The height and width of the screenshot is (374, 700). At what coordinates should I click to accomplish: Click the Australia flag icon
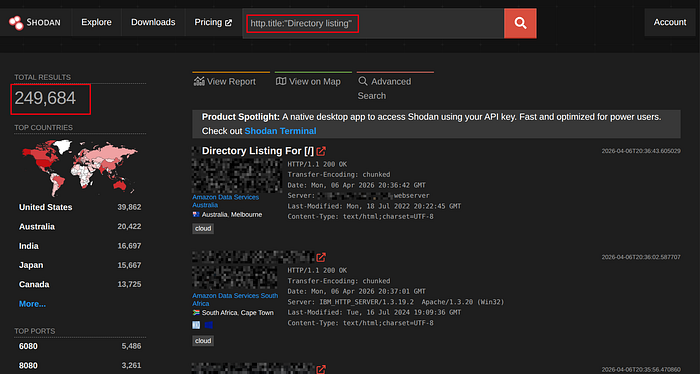(x=196, y=215)
